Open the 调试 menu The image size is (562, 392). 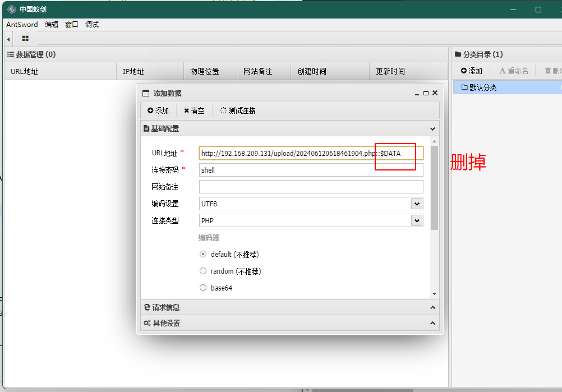coord(91,24)
